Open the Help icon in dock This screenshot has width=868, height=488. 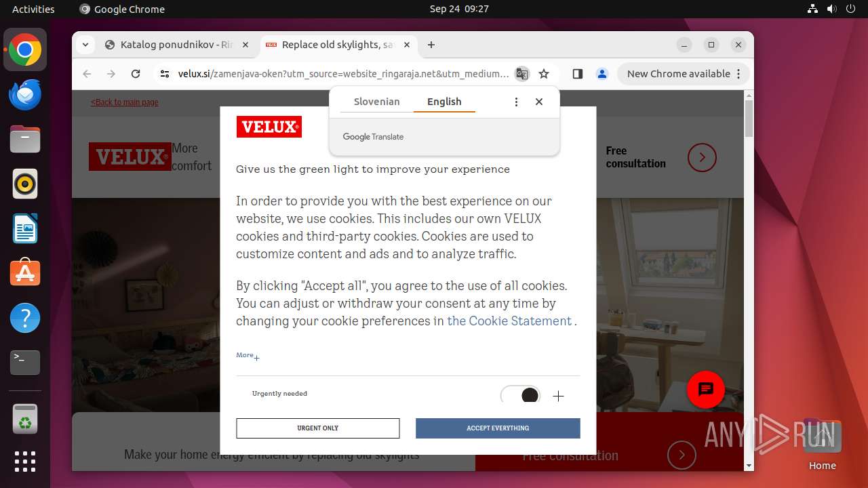point(25,317)
